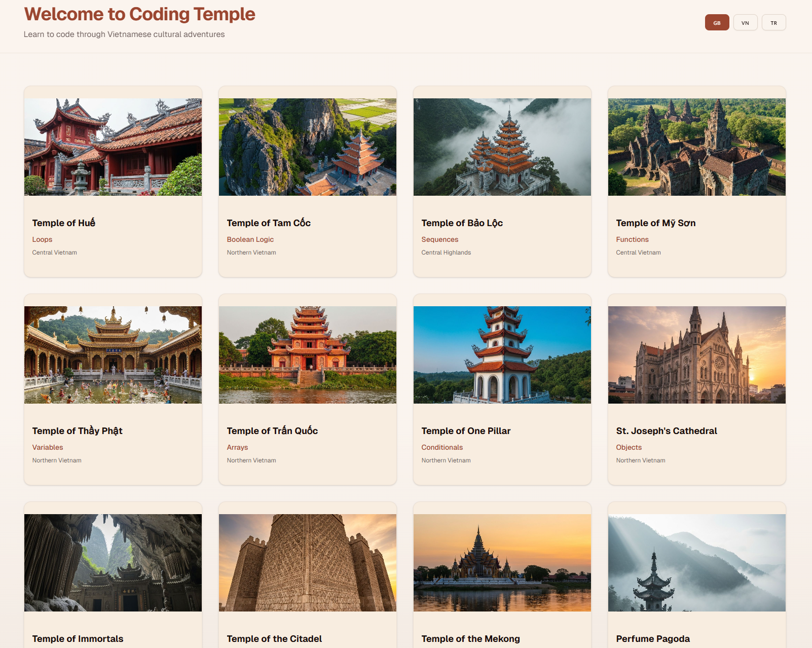The image size is (812, 648).
Task: Open the Boolean Logic lesson label
Action: click(250, 239)
